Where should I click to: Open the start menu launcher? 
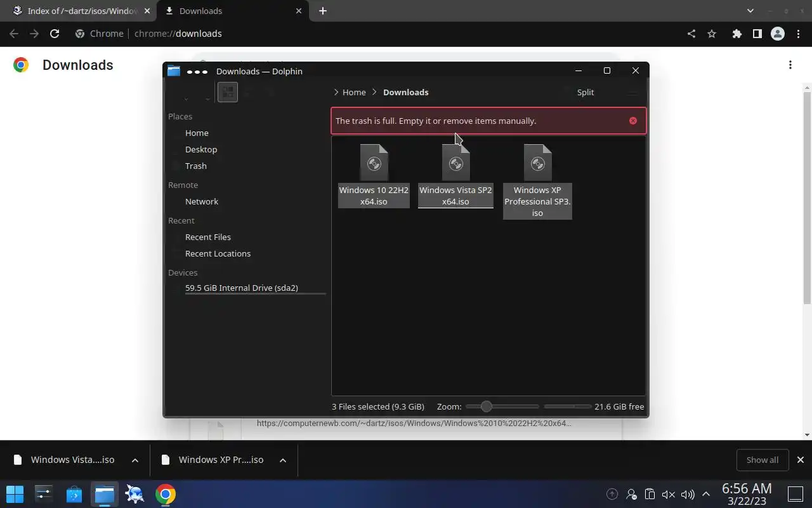(x=15, y=494)
